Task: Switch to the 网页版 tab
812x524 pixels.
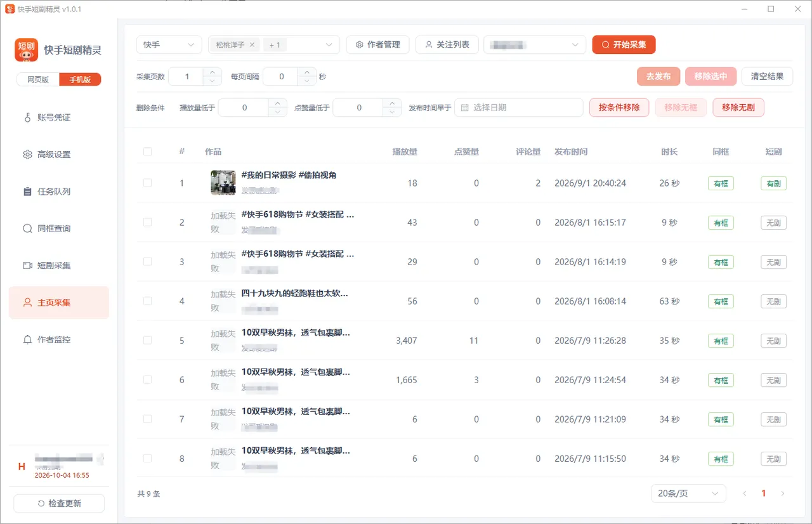Action: pyautogui.click(x=38, y=80)
